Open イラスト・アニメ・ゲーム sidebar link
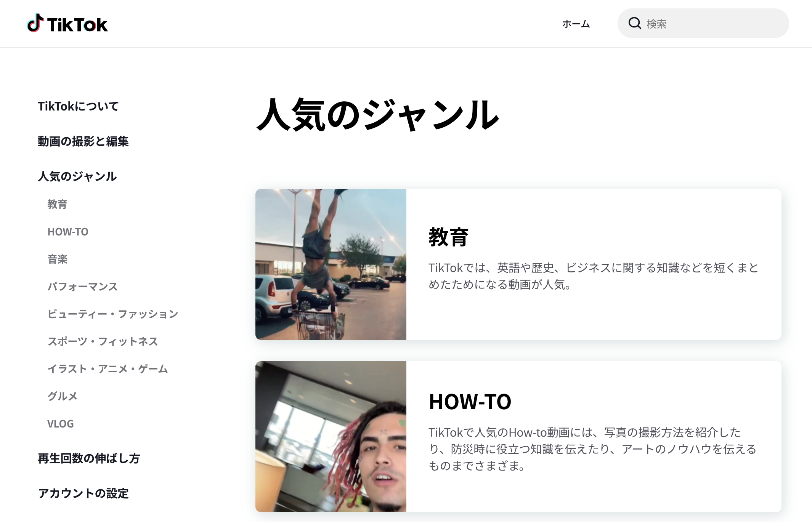Image resolution: width=812 pixels, height=522 pixels. point(108,369)
